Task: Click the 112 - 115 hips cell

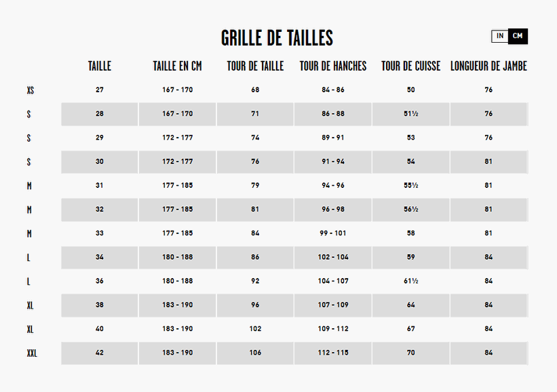Action: click(x=333, y=353)
